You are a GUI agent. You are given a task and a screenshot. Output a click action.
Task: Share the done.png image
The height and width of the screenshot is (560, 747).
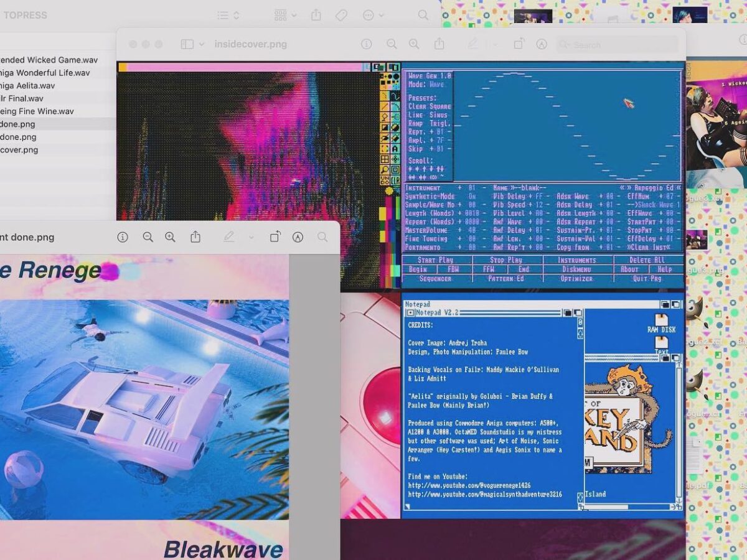tap(195, 237)
